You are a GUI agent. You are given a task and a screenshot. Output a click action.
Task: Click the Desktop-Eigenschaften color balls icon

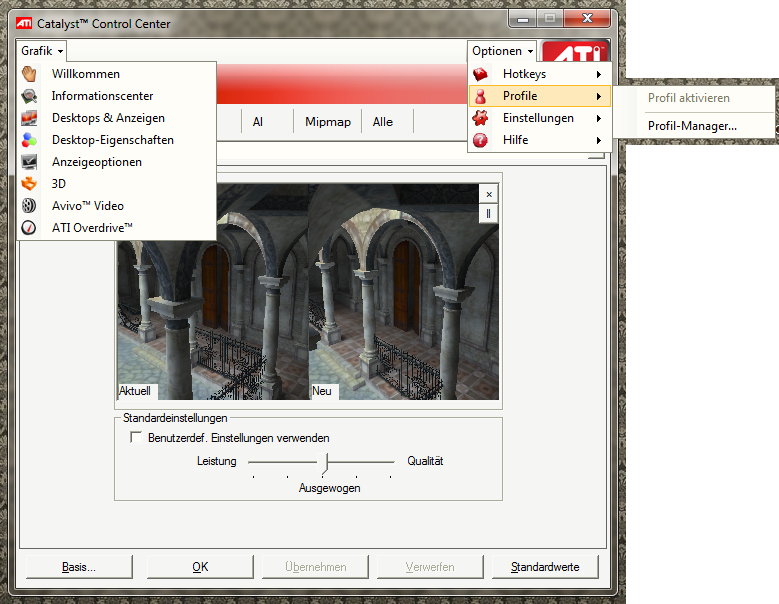[x=30, y=140]
